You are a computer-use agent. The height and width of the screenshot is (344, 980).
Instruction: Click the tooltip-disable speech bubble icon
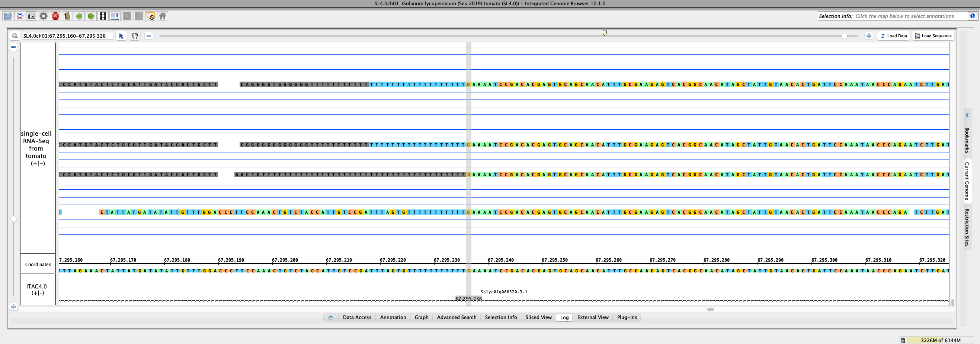(x=151, y=16)
